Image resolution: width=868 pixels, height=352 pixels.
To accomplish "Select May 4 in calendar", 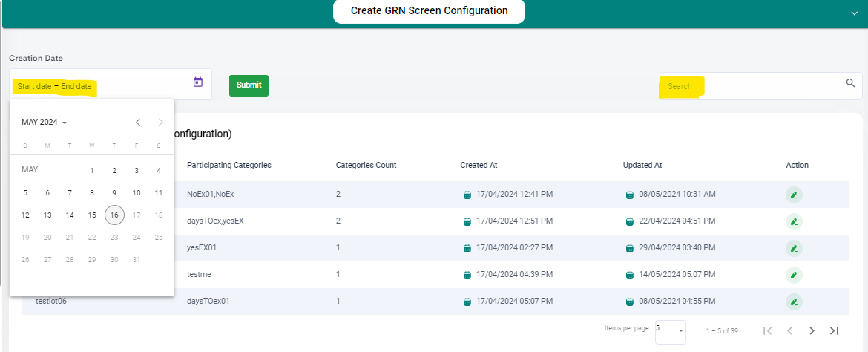I will [x=159, y=170].
